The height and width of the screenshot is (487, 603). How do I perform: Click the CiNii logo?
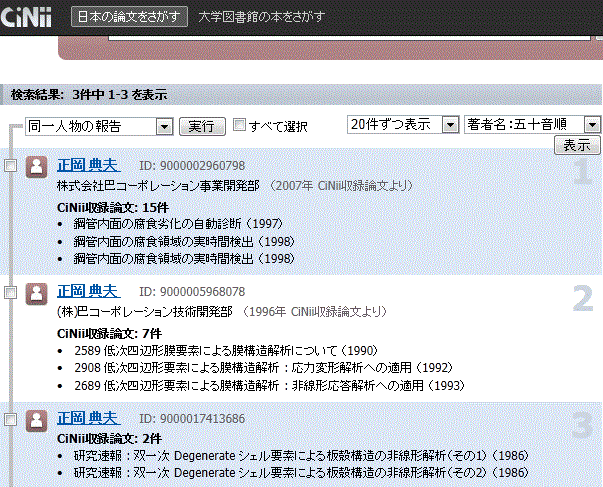pyautogui.click(x=26, y=17)
